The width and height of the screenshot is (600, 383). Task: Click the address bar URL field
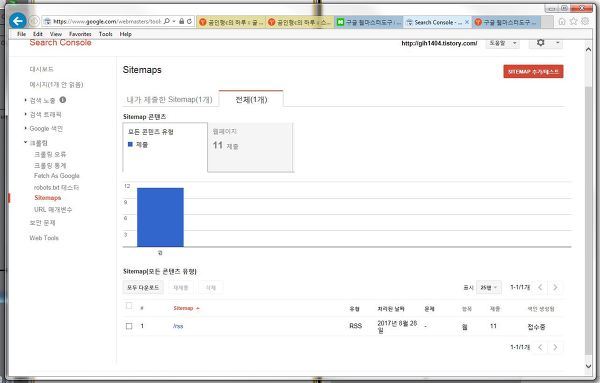[x=107, y=21]
